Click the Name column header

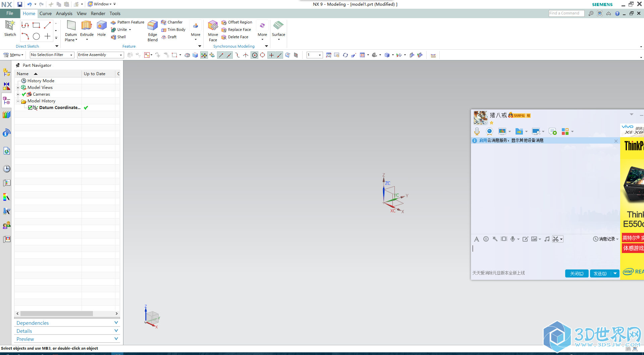pos(48,74)
